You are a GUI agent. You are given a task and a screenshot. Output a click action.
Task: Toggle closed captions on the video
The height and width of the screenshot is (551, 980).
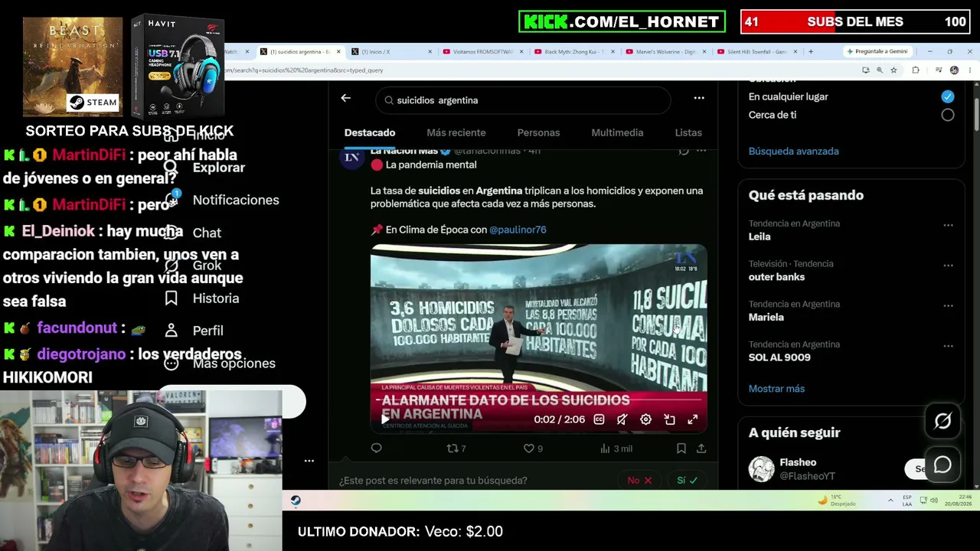pos(599,419)
